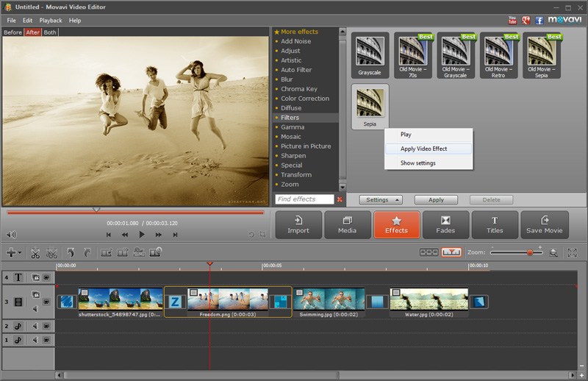Viewport: 588px width, 381px height.
Task: Clear the effects search with red X
Action: point(340,199)
